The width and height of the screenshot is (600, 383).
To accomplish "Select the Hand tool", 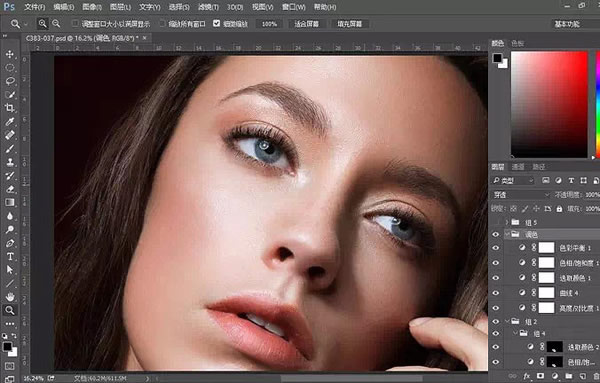I will point(10,297).
